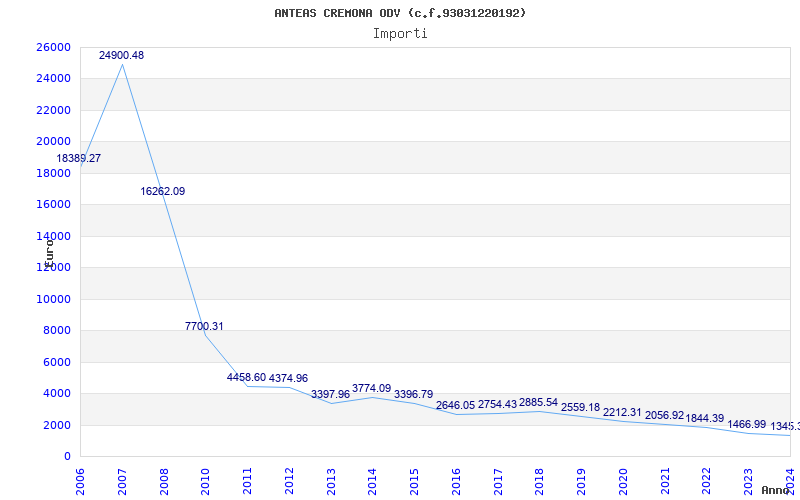
Task: Click the 6000 y-axis value
Action: [57, 362]
